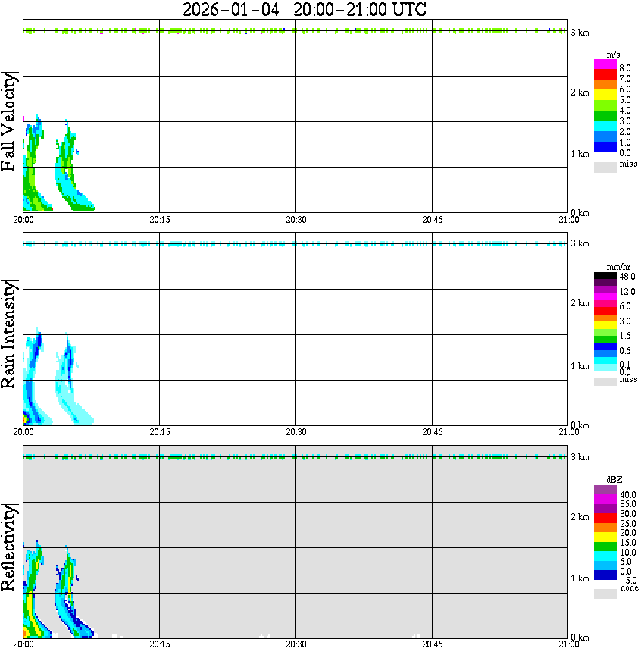Click the Rain Intensity axis label
This screenshot has height=658, width=644.
(9, 334)
